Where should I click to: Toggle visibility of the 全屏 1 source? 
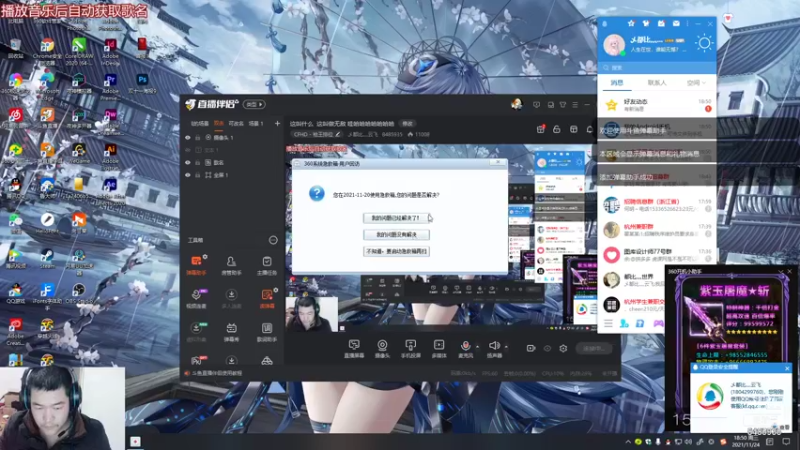[x=188, y=175]
